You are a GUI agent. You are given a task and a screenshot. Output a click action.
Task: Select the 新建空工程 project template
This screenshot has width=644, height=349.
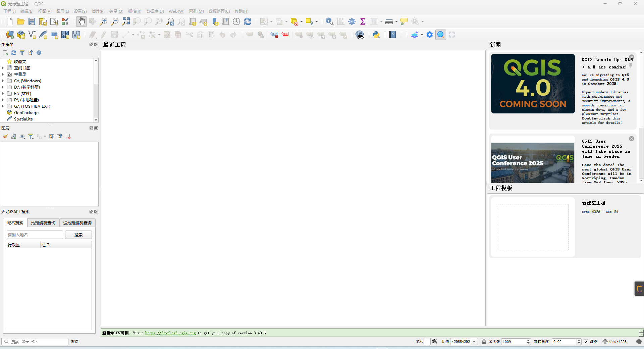[x=565, y=227]
